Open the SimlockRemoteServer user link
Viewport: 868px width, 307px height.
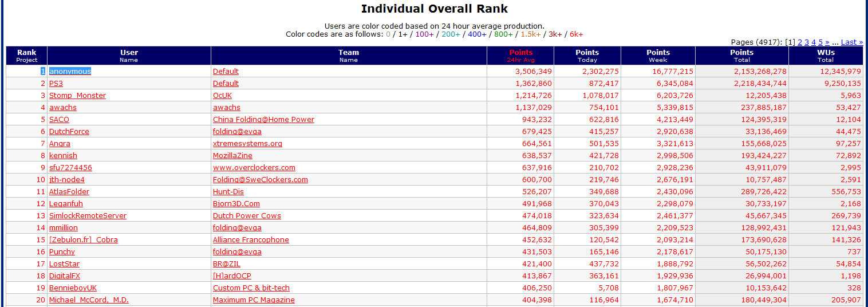pyautogui.click(x=88, y=216)
